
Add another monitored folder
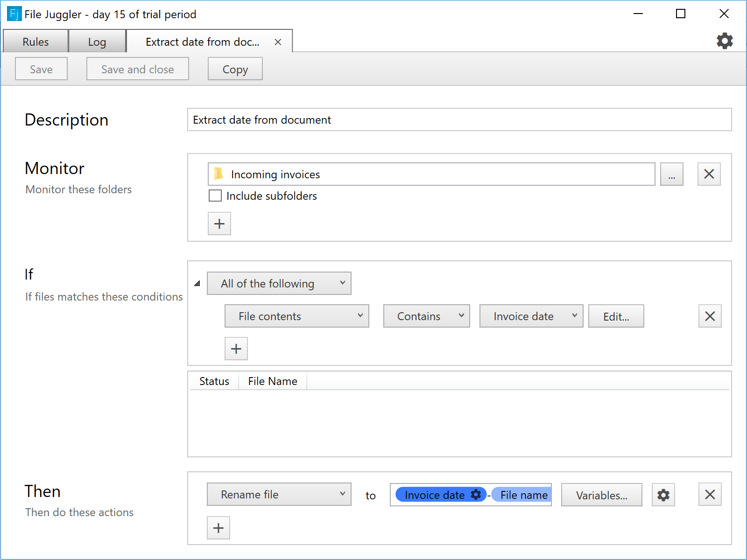219,224
